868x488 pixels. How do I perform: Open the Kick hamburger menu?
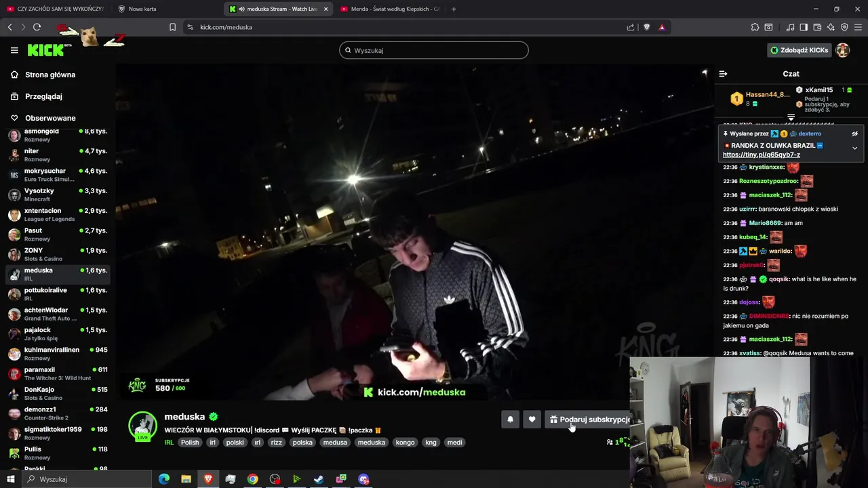(x=14, y=50)
